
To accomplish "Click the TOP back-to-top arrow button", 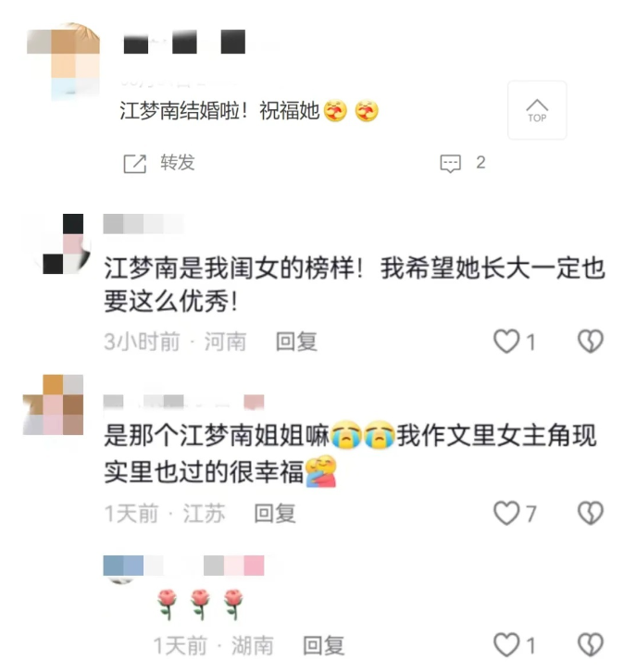I will point(537,110).
